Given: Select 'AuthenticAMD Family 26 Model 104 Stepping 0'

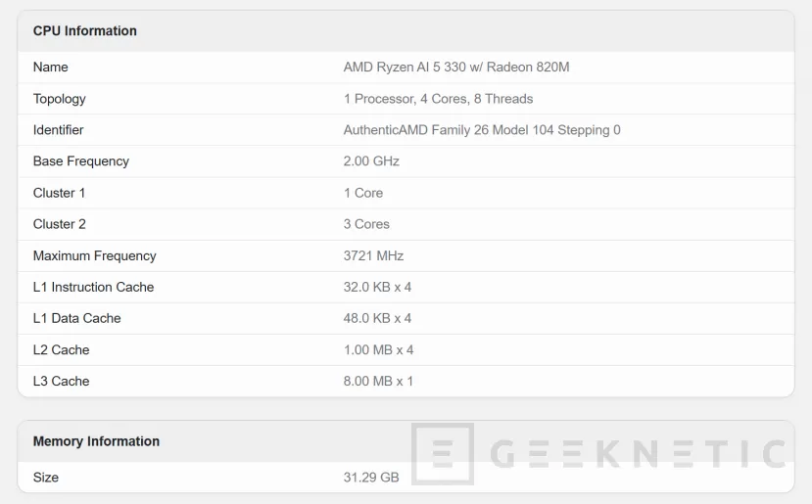Looking at the screenshot, I should click(x=482, y=130).
